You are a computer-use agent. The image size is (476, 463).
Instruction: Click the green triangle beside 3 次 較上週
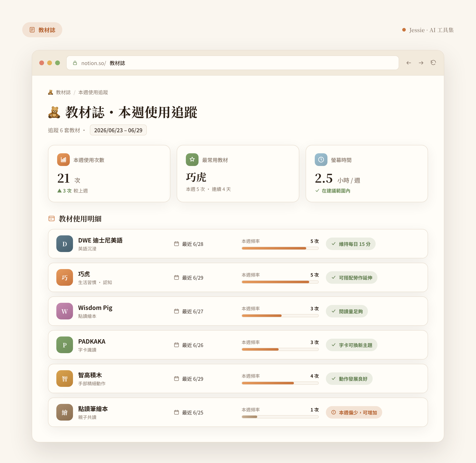click(x=59, y=191)
